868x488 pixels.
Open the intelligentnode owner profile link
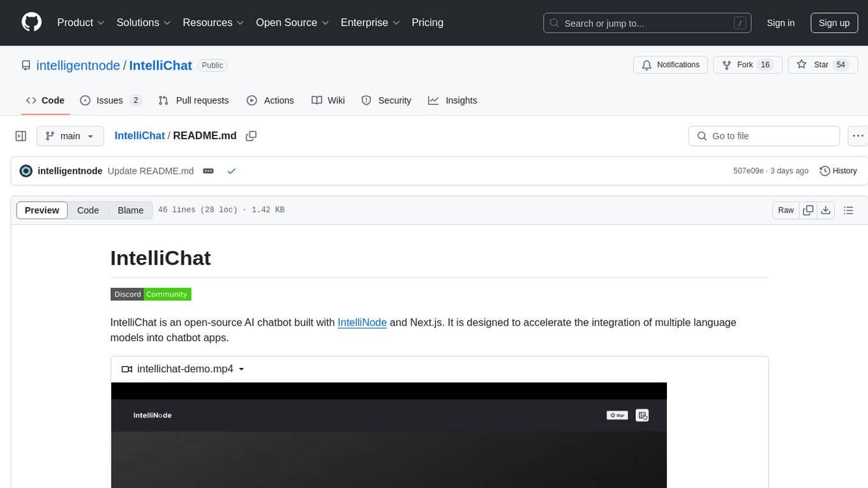[79, 65]
